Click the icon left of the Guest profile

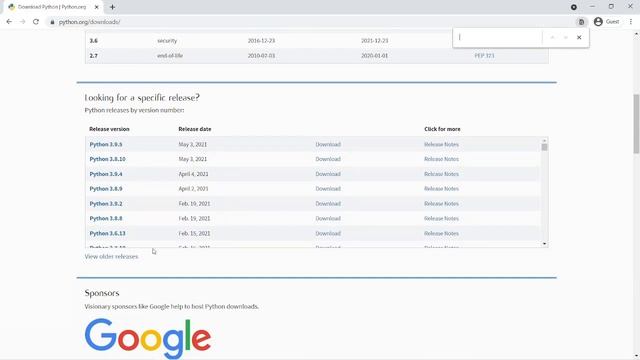pyautogui.click(x=581, y=22)
